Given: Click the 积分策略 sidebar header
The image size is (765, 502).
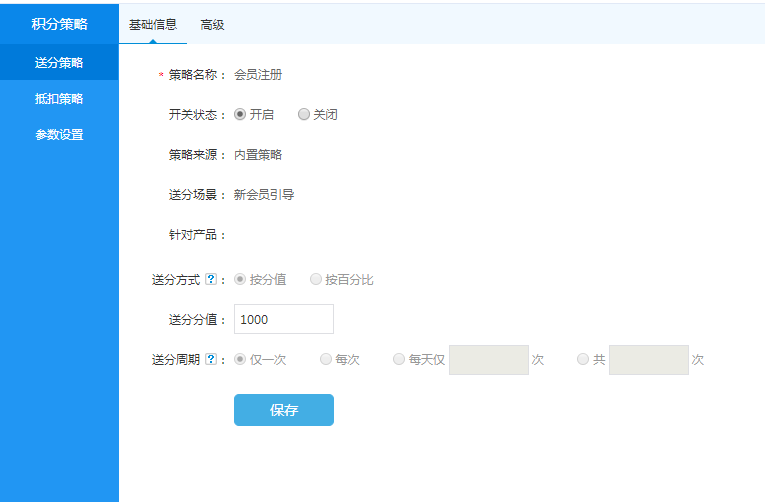Looking at the screenshot, I should [x=59, y=25].
